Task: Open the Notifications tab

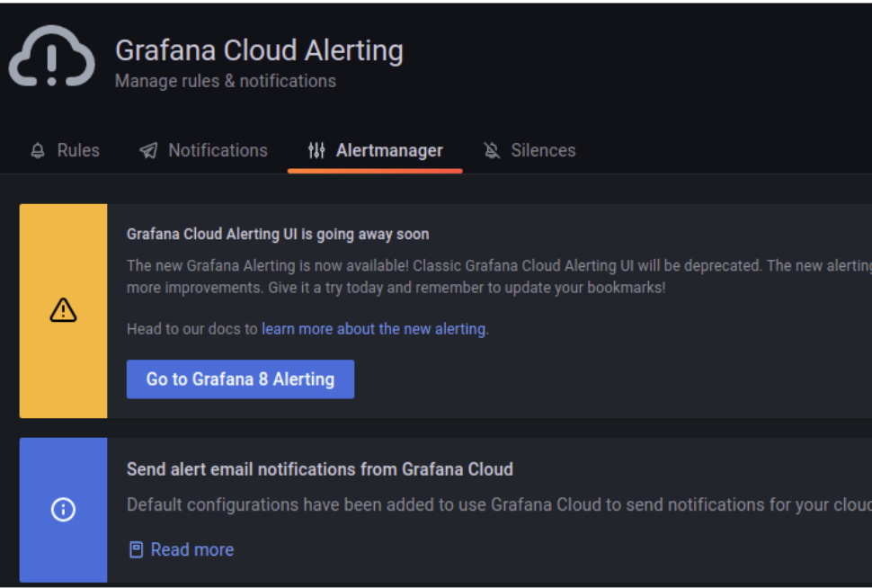Action: [x=217, y=150]
